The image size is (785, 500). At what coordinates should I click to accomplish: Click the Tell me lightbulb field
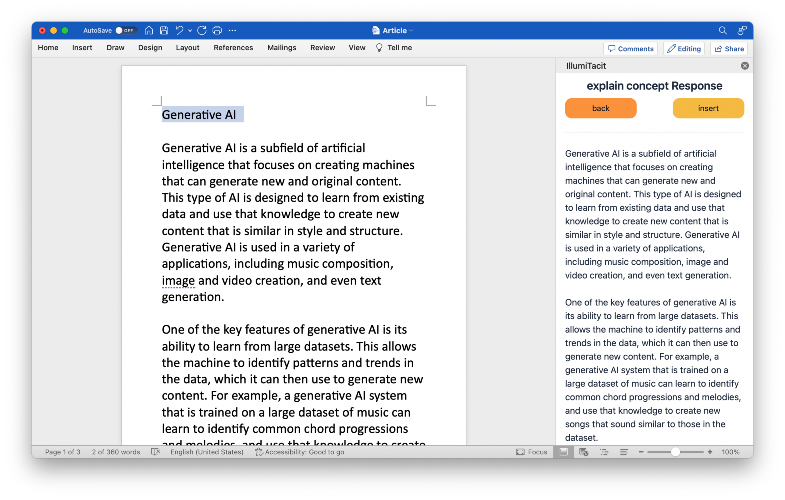tap(394, 48)
